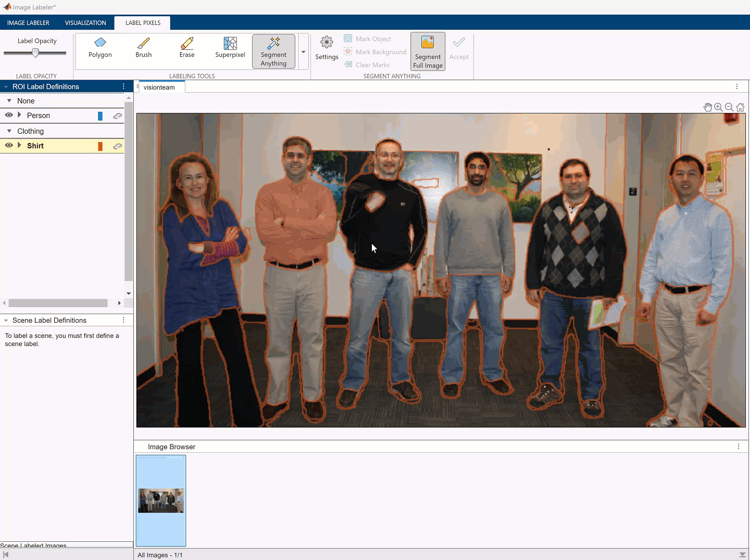Zoom in using the magnifier plus icon
This screenshot has width=750, height=560.
[718, 107]
